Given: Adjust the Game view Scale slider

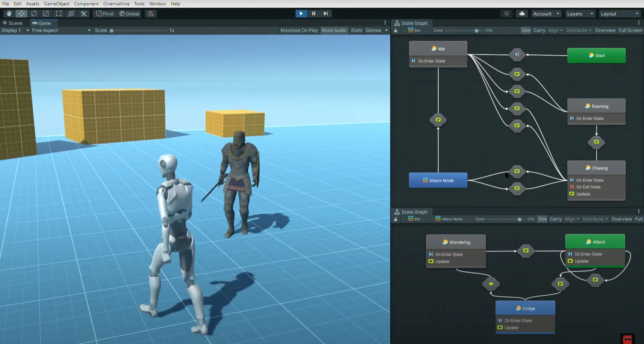Looking at the screenshot, I should click(112, 31).
